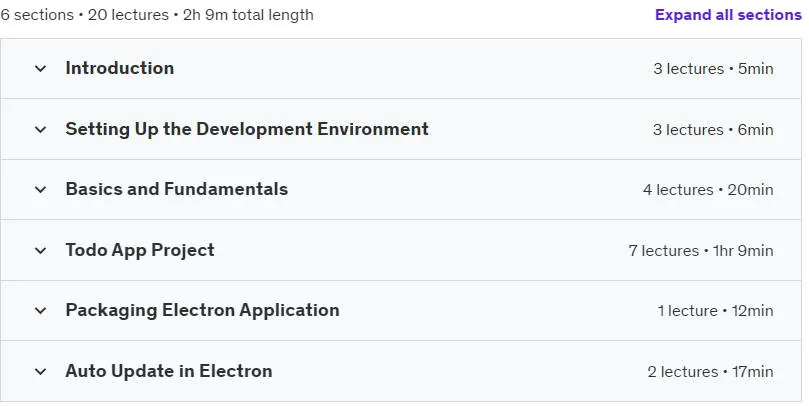Click the chevron beside Packaging Electron Application

coord(40,311)
